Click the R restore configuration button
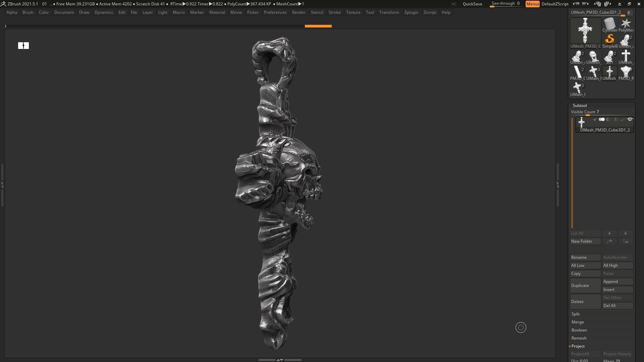Viewport: 644px width, 362px height. 629,13
